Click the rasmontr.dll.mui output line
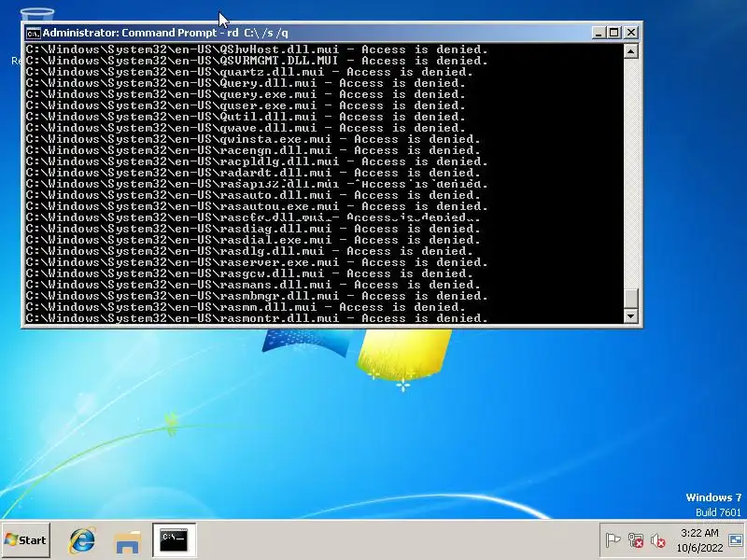 258,318
